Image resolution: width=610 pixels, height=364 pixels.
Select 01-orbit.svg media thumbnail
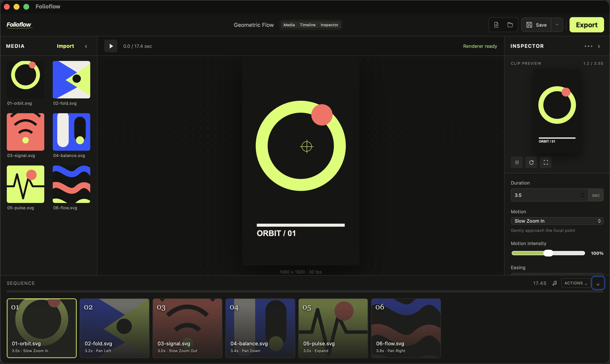(26, 80)
